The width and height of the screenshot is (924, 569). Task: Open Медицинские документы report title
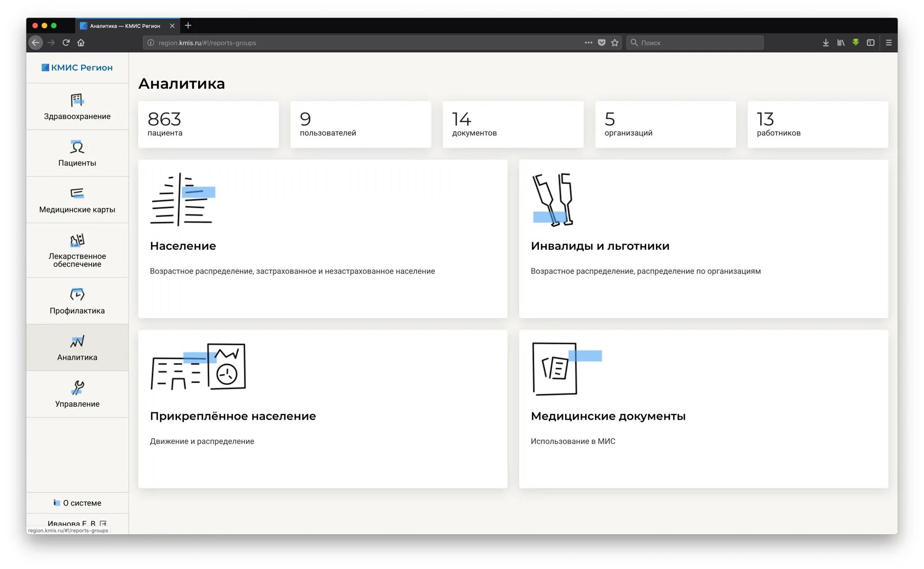608,417
